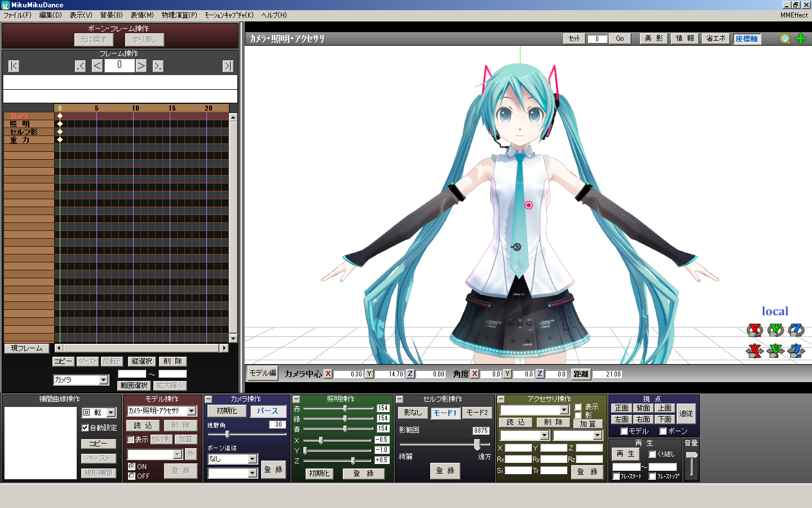The image size is (812, 508).
Task: Enable the ボーン checkbox in 視点 panel
Action: pyautogui.click(x=663, y=431)
